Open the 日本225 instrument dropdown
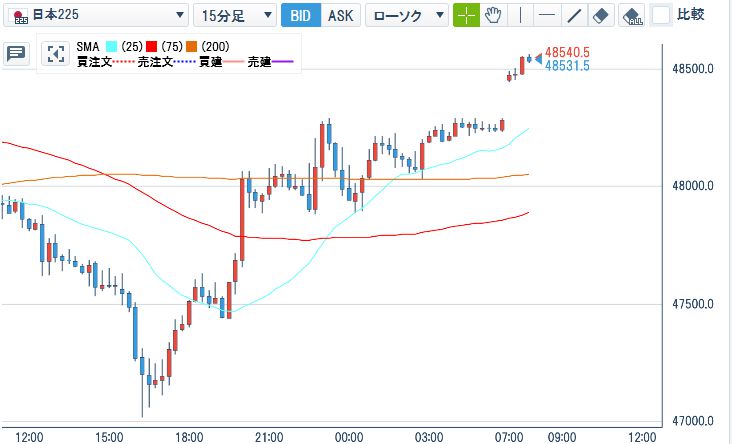 pos(95,15)
